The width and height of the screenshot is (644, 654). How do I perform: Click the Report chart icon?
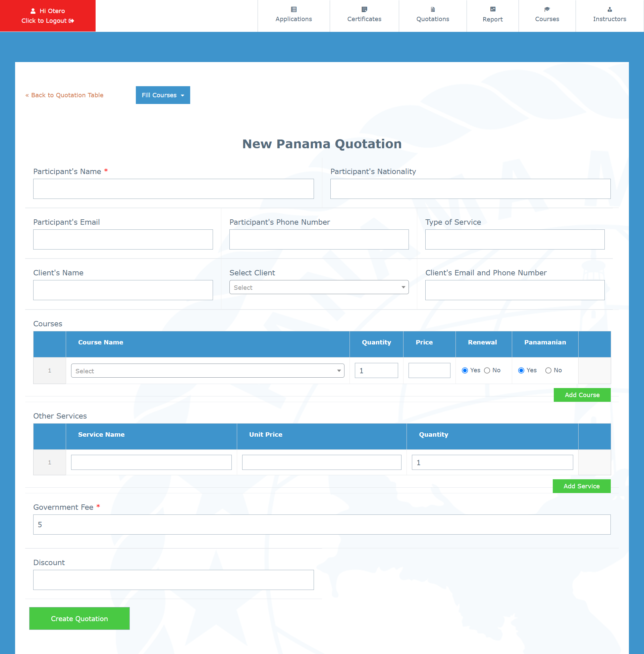492,9
